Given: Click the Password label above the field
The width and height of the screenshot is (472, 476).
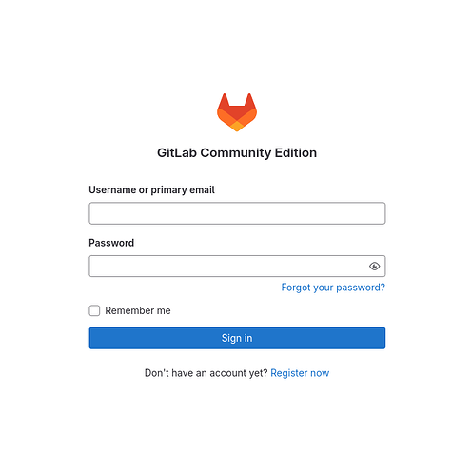Looking at the screenshot, I should coord(111,243).
